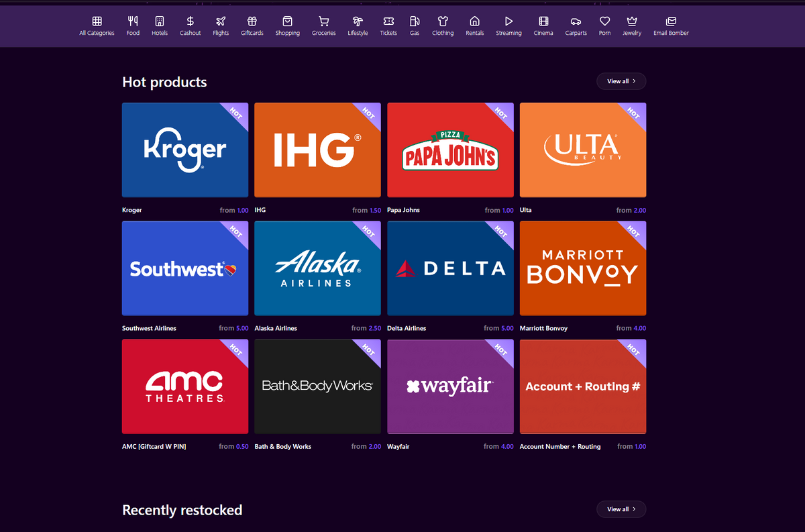Click the 'Recently restocked' heading

point(182,510)
